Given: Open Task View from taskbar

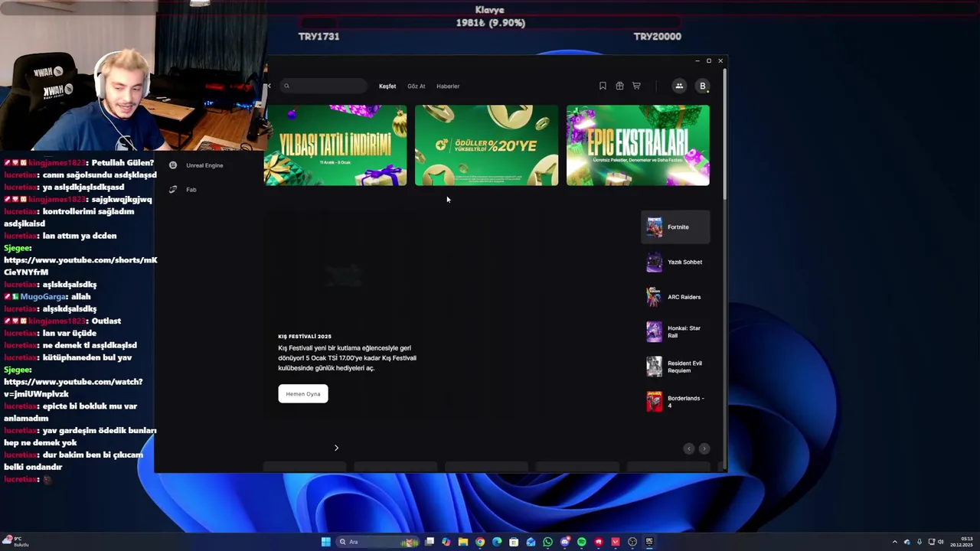Looking at the screenshot, I should pos(430,542).
